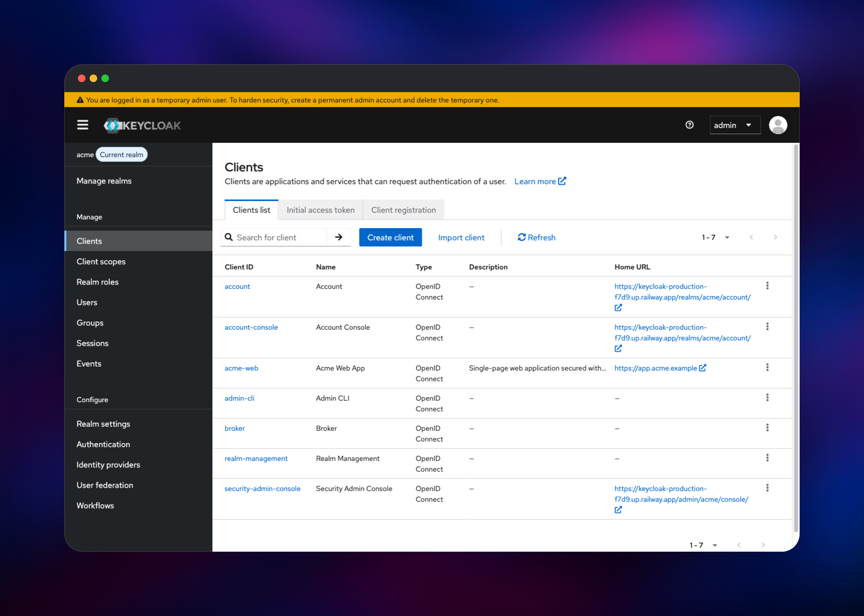The height and width of the screenshot is (616, 864).
Task: Open kebab menu for realm-management row
Action: (767, 457)
